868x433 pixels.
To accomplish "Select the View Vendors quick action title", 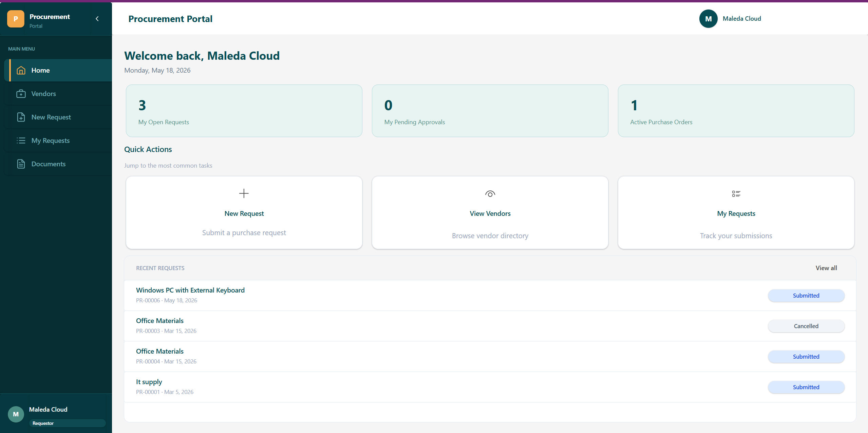I will pyautogui.click(x=490, y=213).
